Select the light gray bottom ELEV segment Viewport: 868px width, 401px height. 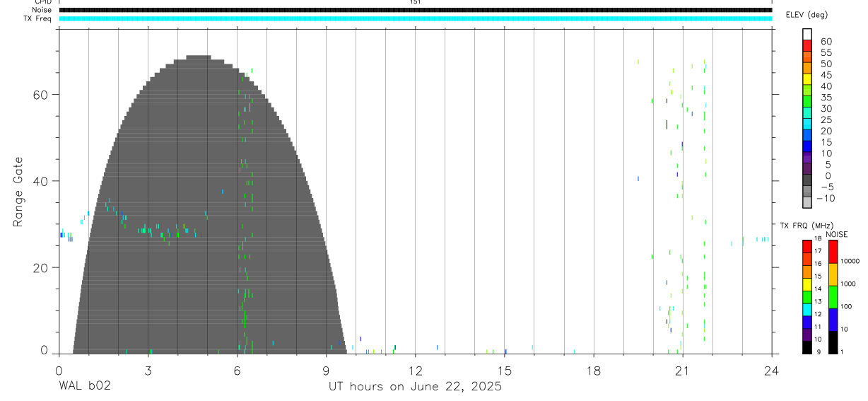tap(807, 202)
